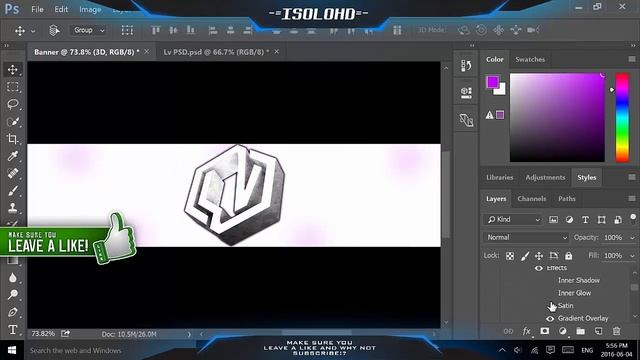Image resolution: width=640 pixels, height=360 pixels.
Task: Click the layer style fx icon
Action: coord(527,331)
